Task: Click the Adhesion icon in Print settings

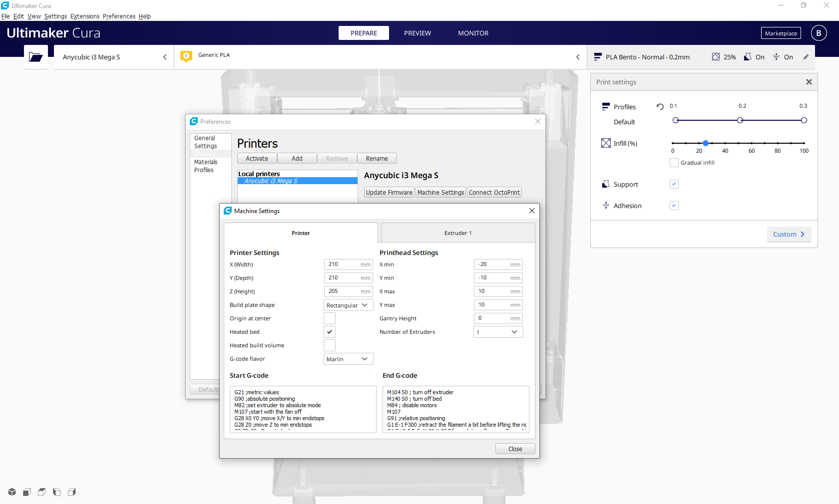Action: click(606, 206)
